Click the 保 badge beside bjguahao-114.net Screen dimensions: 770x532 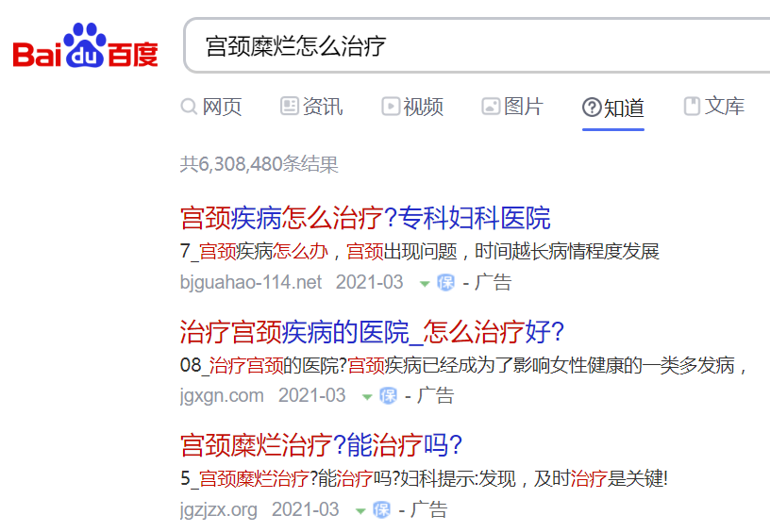[446, 282]
